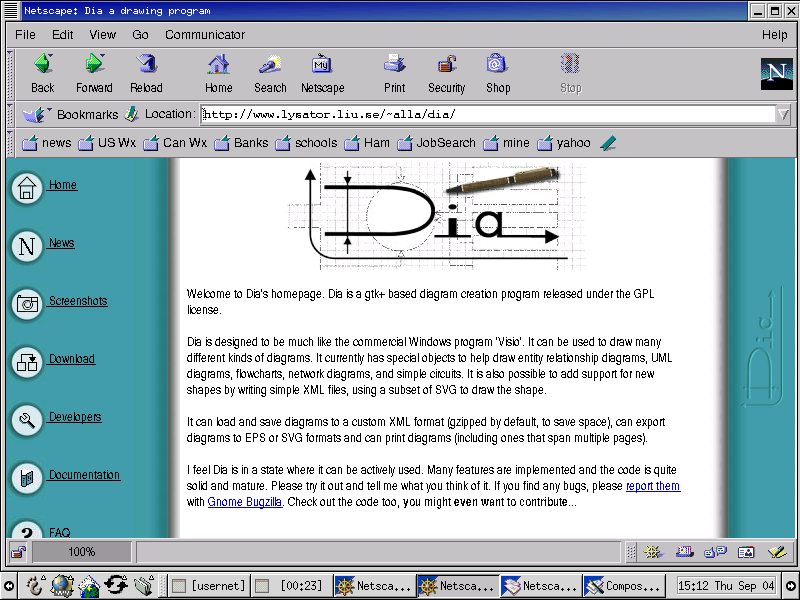Screen dimensions: 800x600
Task: Open the yahoo bookmark folder
Action: click(564, 143)
